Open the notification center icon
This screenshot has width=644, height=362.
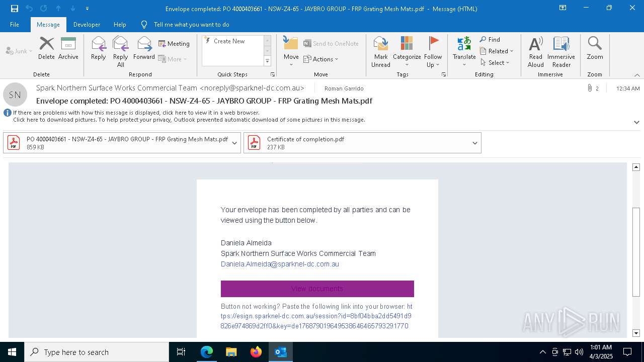[627, 352]
